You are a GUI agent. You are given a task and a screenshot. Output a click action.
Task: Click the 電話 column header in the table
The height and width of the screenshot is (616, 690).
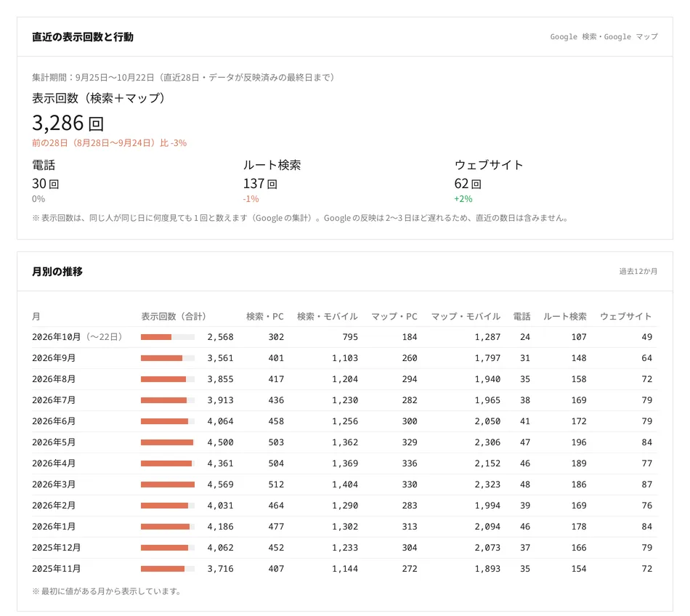pyautogui.click(x=521, y=317)
